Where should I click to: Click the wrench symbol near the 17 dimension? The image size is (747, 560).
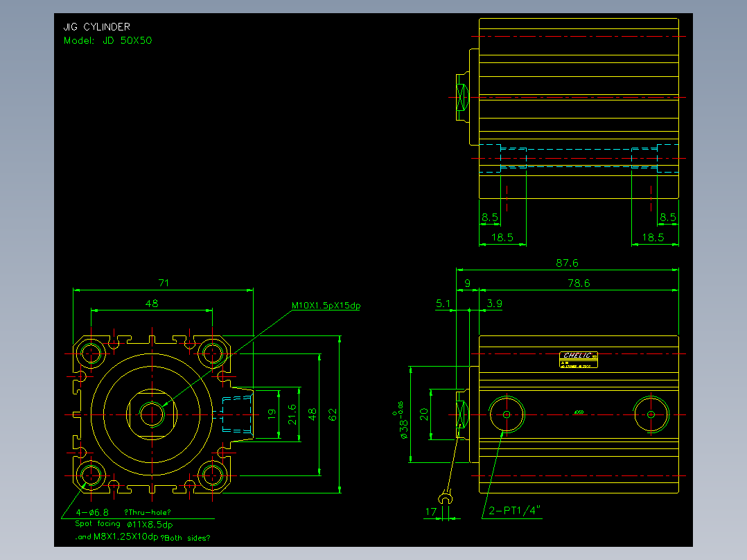tap(445, 498)
